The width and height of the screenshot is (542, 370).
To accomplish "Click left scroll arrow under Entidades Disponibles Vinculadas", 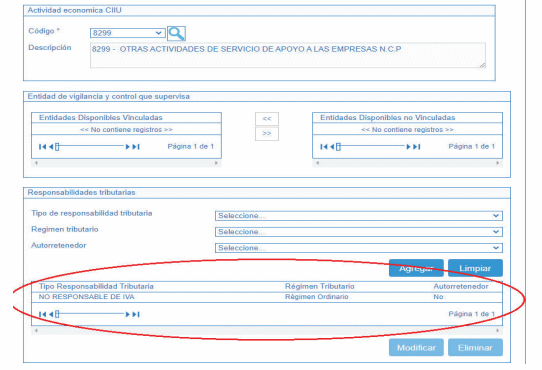I will click(36, 163).
